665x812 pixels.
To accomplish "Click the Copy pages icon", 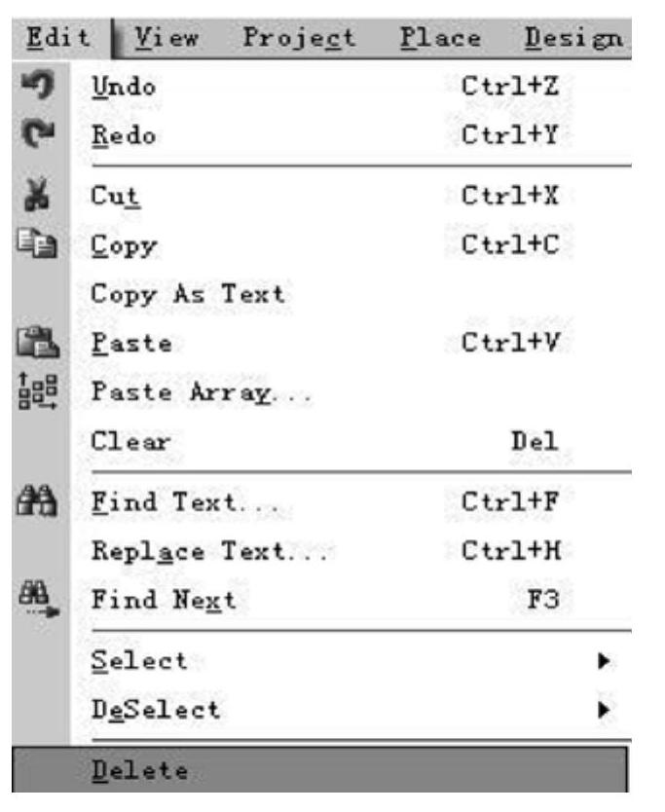I will tap(37, 242).
